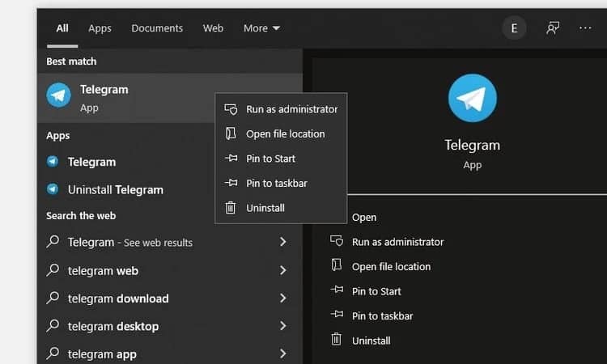Open the Documents tab
The height and width of the screenshot is (364, 607).
157,28
